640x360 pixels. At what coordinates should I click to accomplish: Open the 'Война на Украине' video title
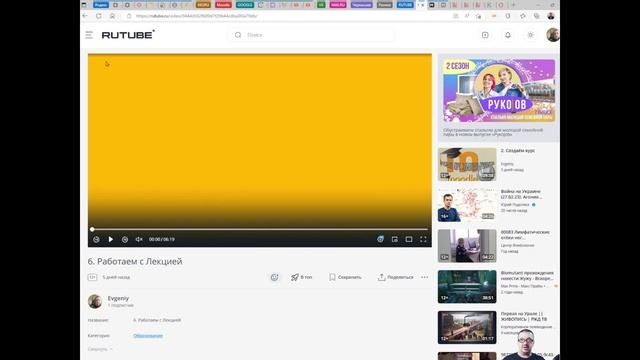[521, 194]
